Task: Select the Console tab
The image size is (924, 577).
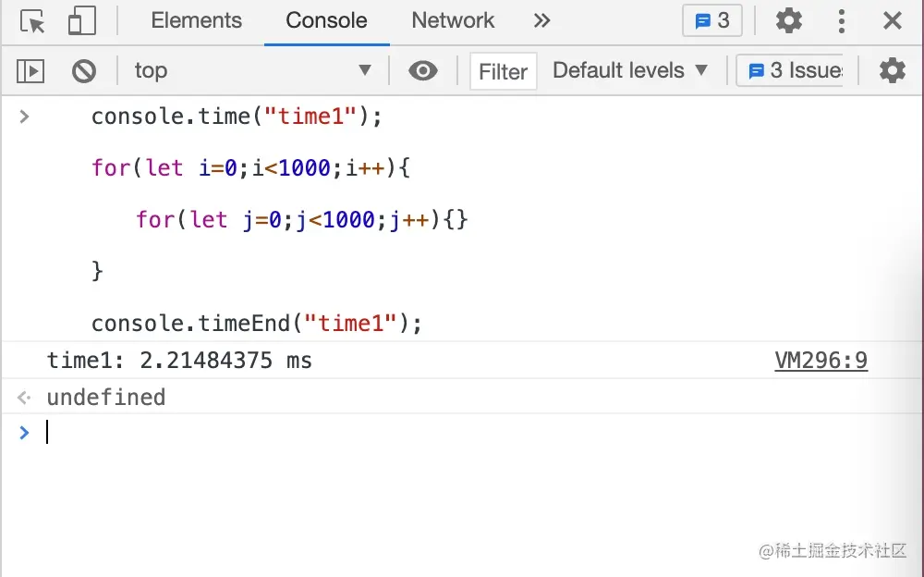Action: [326, 20]
